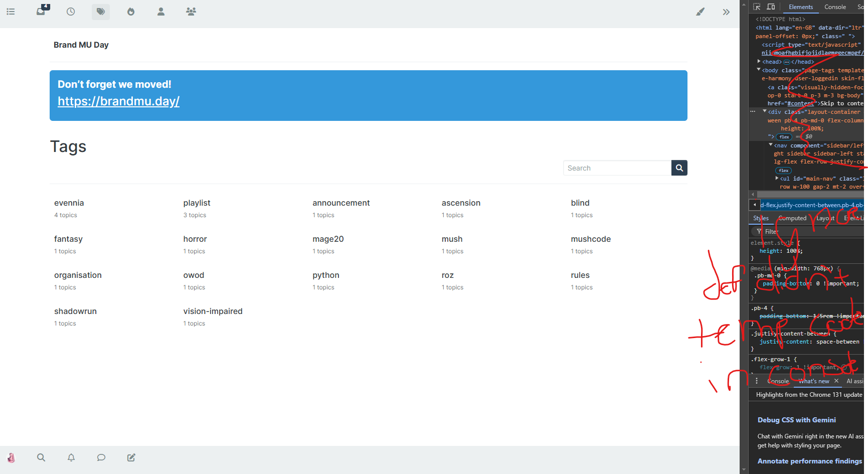
Task: Switch to the Console tab in DevTools
Action: pos(835,7)
